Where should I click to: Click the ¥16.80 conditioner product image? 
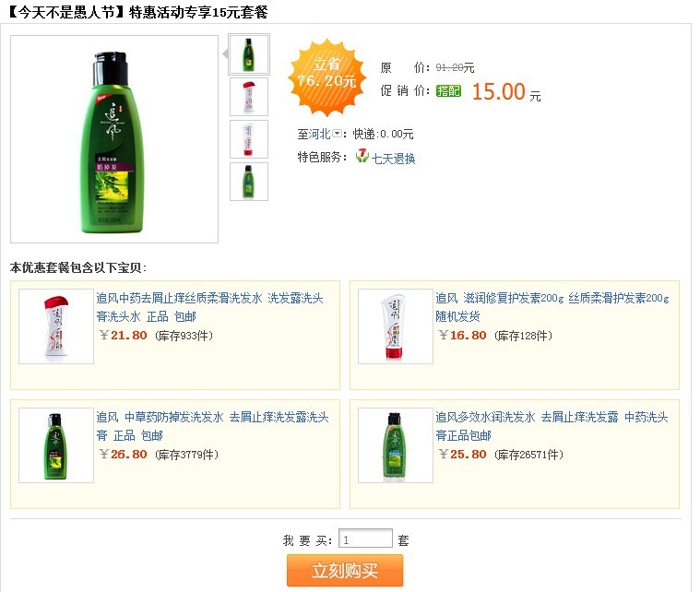point(396,326)
